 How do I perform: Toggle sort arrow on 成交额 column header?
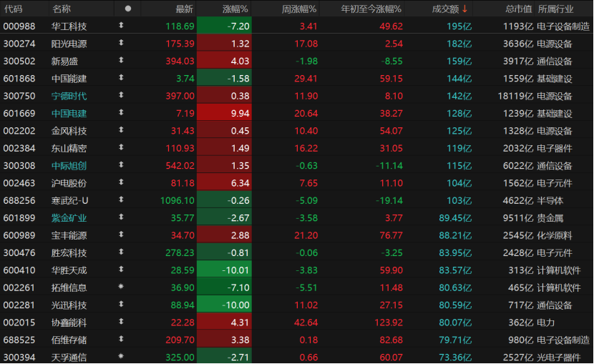pyautogui.click(x=464, y=9)
